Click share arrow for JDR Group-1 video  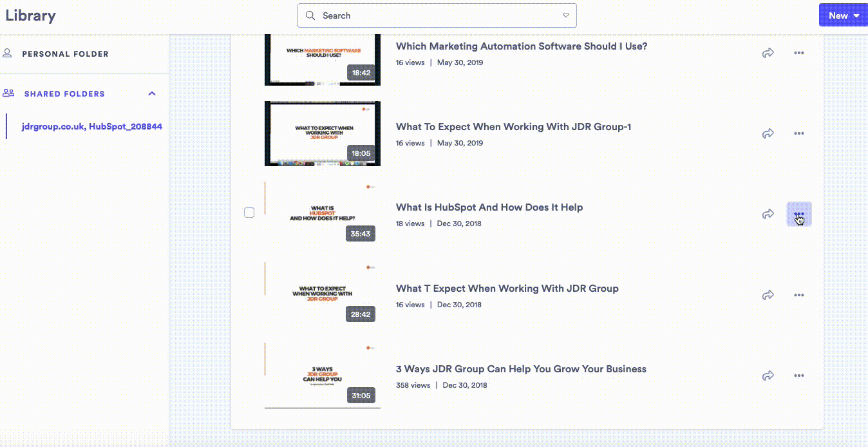[768, 133]
